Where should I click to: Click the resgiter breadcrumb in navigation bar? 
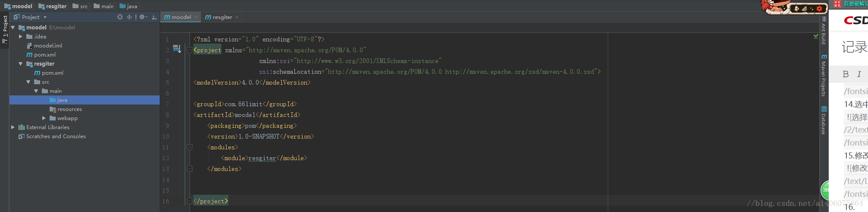click(x=53, y=6)
